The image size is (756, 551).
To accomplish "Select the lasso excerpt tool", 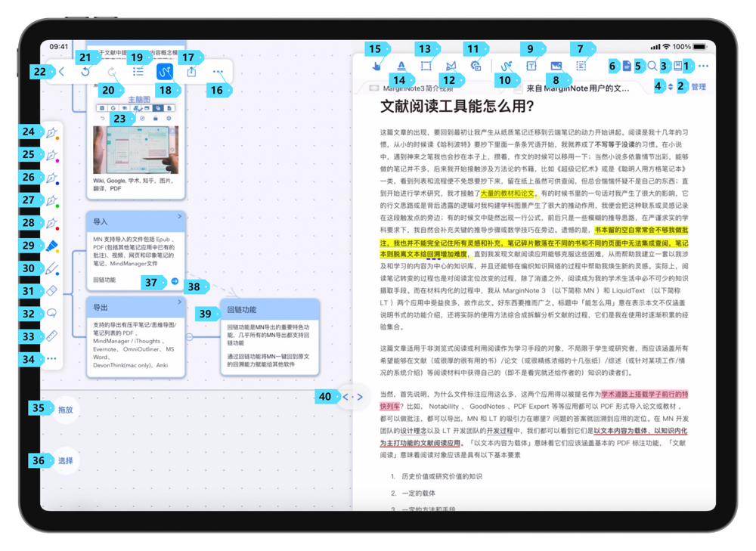I will 451,66.
